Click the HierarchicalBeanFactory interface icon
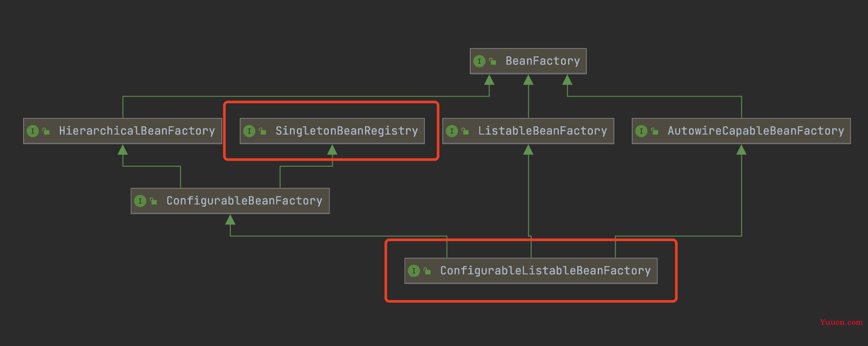868x346 pixels. click(x=33, y=131)
